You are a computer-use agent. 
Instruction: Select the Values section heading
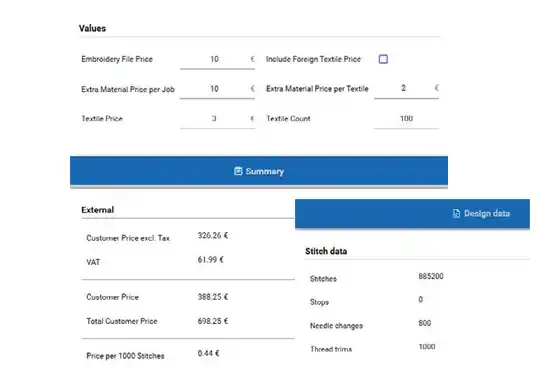pyautogui.click(x=92, y=28)
